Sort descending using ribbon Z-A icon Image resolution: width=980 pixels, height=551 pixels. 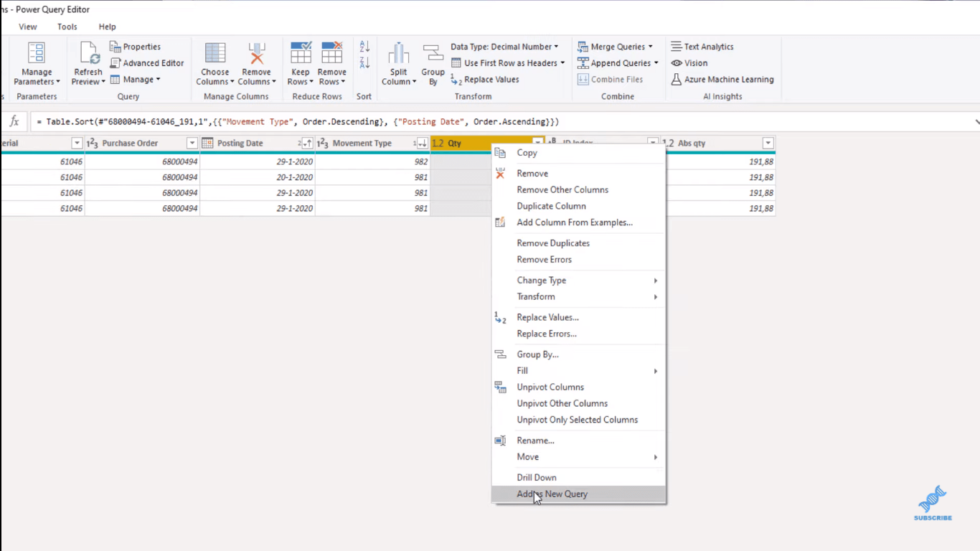[364, 63]
